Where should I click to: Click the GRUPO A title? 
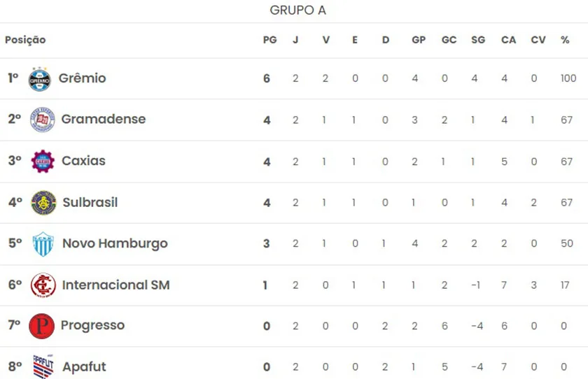tap(297, 10)
